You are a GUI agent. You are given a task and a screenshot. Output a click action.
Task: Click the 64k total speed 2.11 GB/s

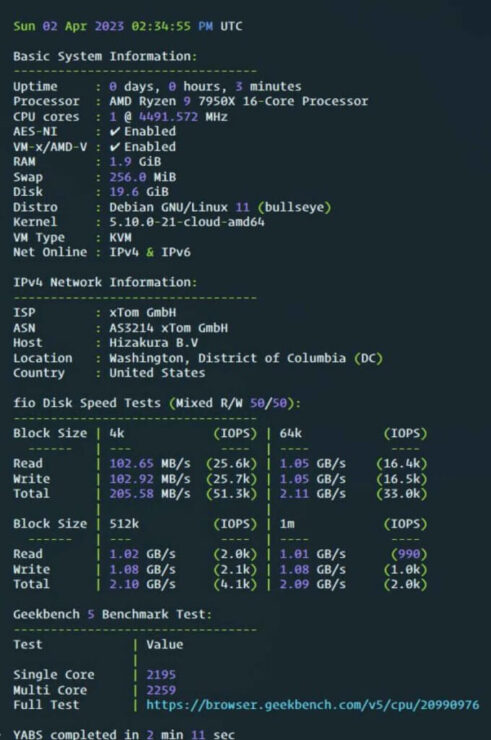(313, 494)
